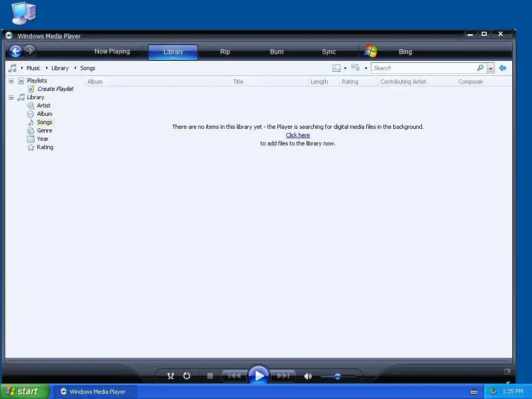Open view options dropdown arrow
This screenshot has height=399, width=532.
(366, 68)
